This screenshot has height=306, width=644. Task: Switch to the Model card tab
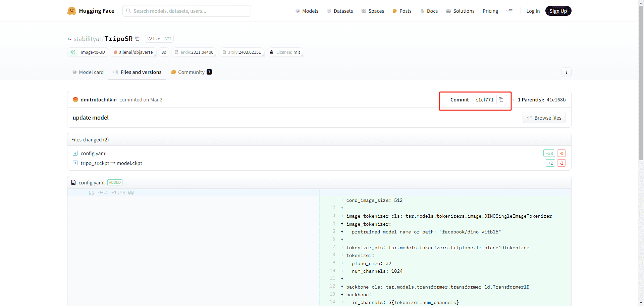click(x=88, y=72)
